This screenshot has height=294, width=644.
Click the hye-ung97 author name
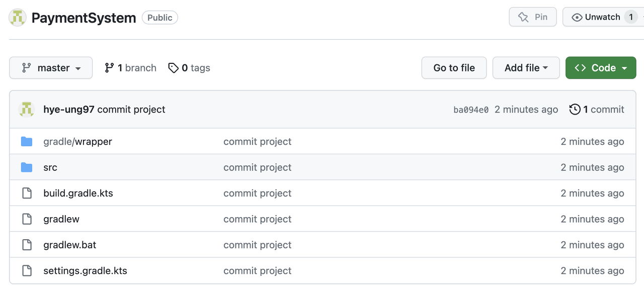point(69,110)
